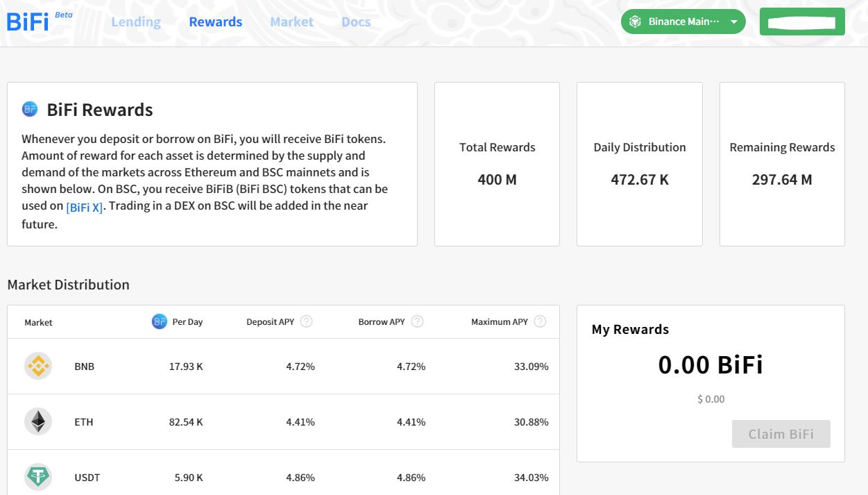
Task: Click the Market column header
Action: coord(38,322)
